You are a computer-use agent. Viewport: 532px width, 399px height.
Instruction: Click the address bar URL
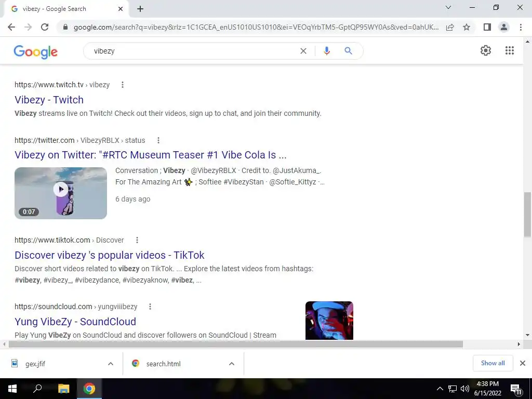click(256, 27)
